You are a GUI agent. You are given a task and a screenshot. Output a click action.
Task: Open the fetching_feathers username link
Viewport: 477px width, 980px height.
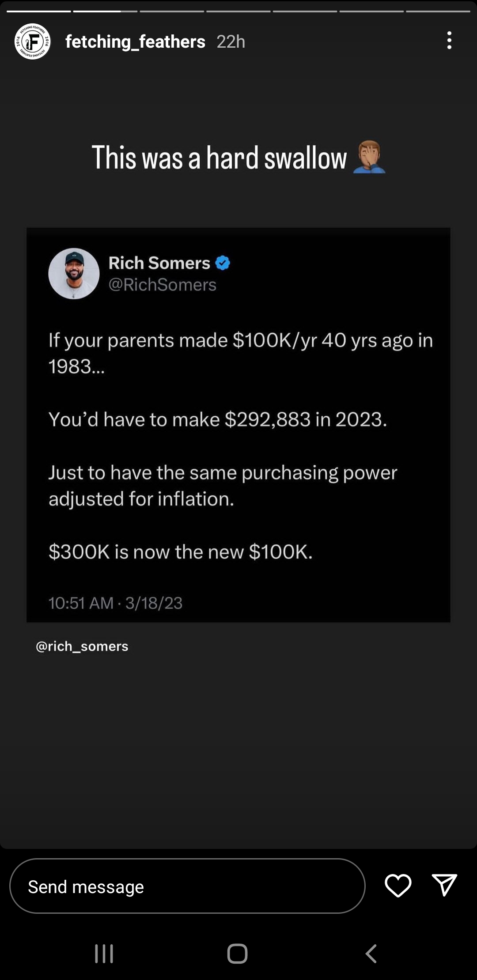click(x=135, y=41)
